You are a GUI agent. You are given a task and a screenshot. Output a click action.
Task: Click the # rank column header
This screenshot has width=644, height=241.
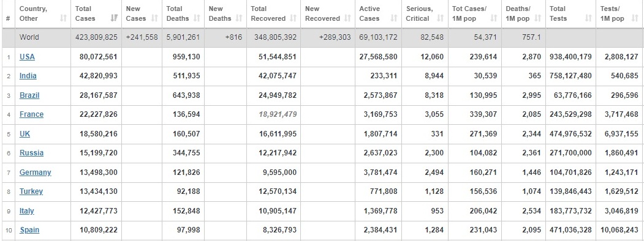(8, 18)
